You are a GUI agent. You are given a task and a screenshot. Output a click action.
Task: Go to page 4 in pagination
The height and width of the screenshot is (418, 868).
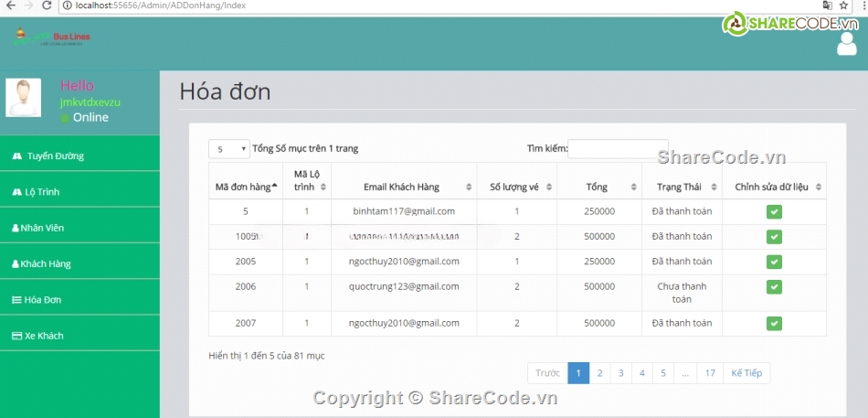(x=642, y=373)
